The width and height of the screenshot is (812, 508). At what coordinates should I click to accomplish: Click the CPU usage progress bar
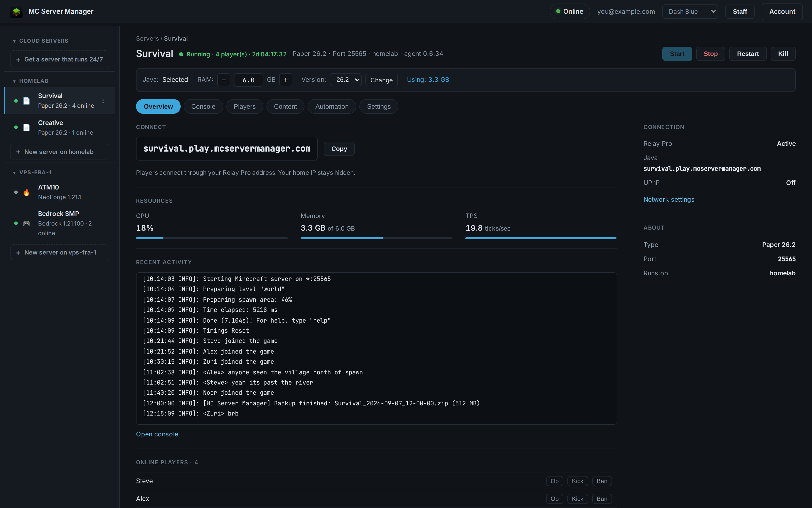pos(212,238)
